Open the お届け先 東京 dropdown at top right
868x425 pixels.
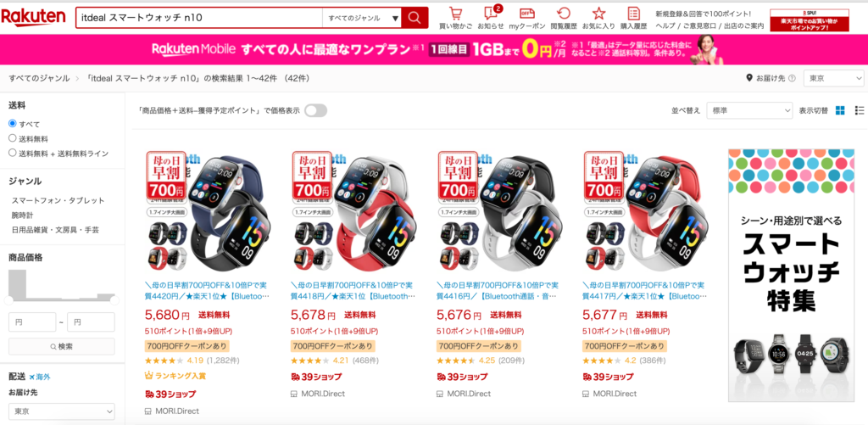tap(834, 78)
